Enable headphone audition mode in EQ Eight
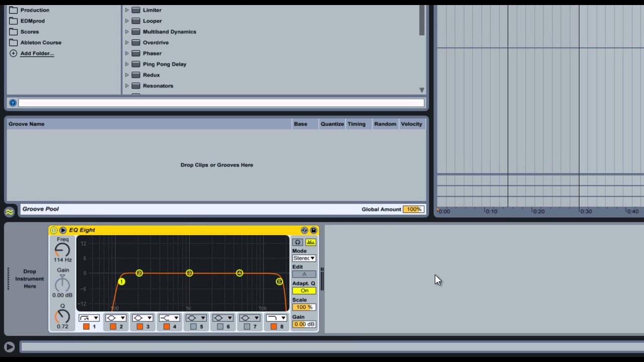 pos(298,242)
